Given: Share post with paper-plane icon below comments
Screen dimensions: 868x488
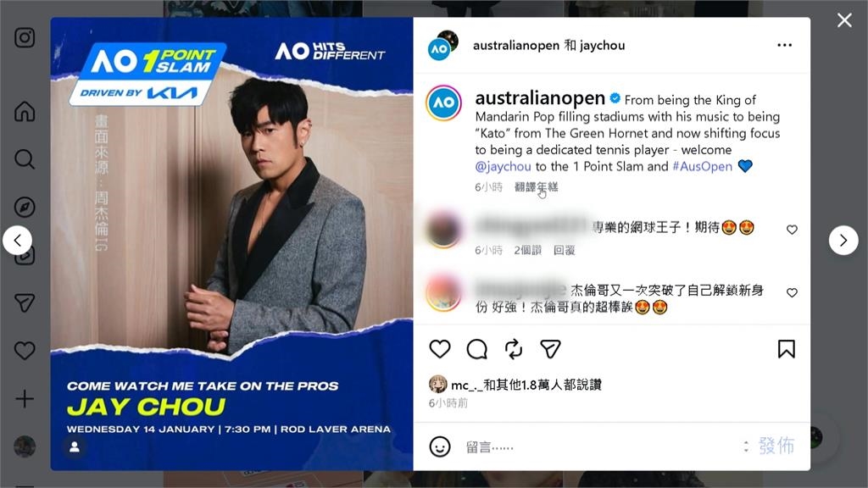Looking at the screenshot, I should point(550,349).
